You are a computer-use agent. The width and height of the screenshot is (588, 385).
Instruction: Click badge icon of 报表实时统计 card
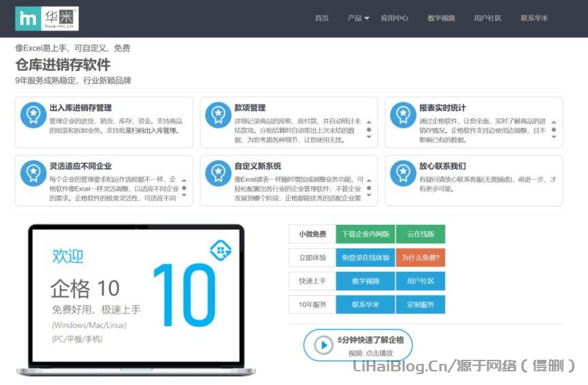click(x=403, y=115)
